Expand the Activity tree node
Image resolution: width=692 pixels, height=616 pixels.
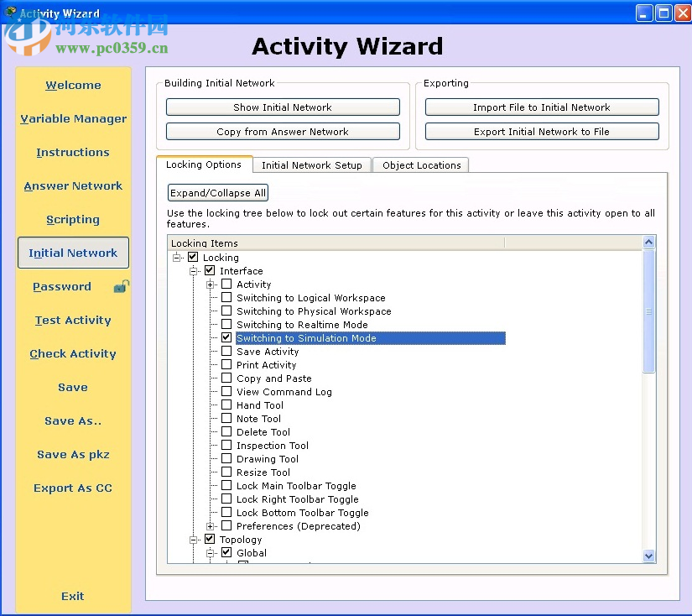(210, 285)
